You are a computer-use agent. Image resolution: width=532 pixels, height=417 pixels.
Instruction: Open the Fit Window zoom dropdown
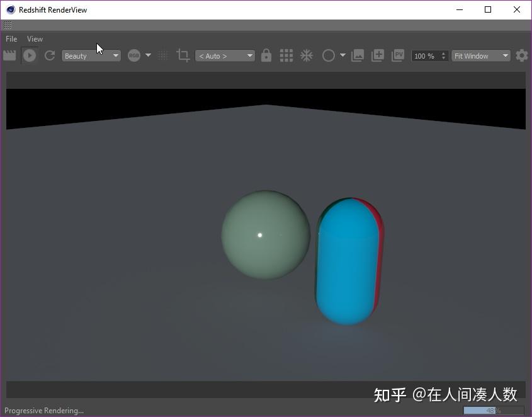coord(480,55)
